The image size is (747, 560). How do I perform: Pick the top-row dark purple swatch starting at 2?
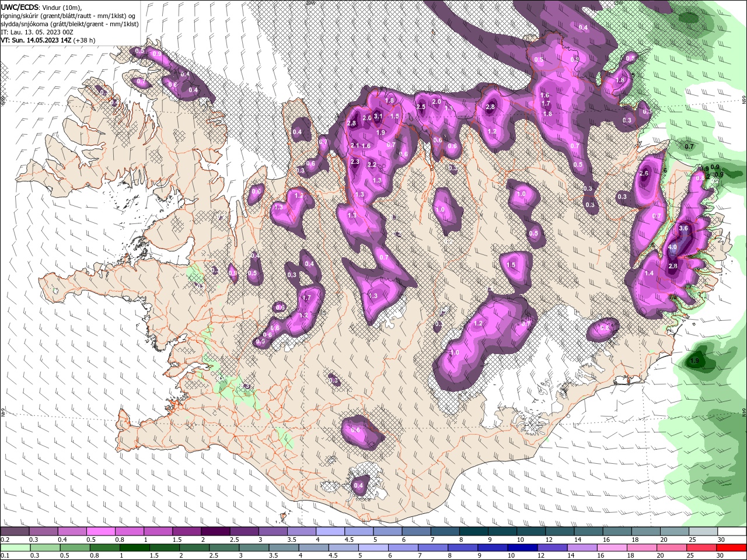pos(215,531)
